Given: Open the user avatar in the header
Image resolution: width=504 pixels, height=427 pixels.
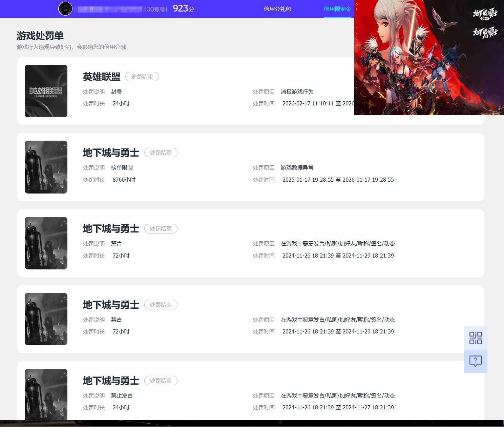Looking at the screenshot, I should 65,9.
